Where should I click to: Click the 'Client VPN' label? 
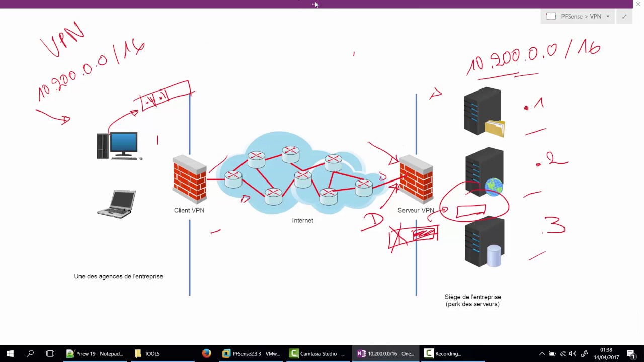(189, 210)
